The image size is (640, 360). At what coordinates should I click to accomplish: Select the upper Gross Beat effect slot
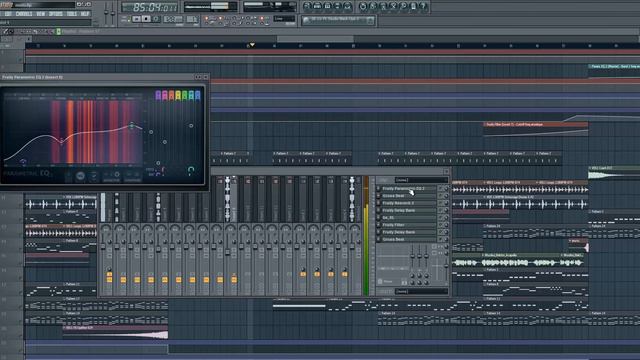tap(409, 196)
